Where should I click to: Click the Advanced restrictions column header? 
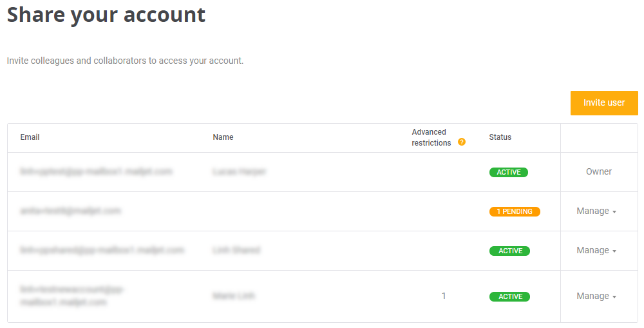click(431, 137)
